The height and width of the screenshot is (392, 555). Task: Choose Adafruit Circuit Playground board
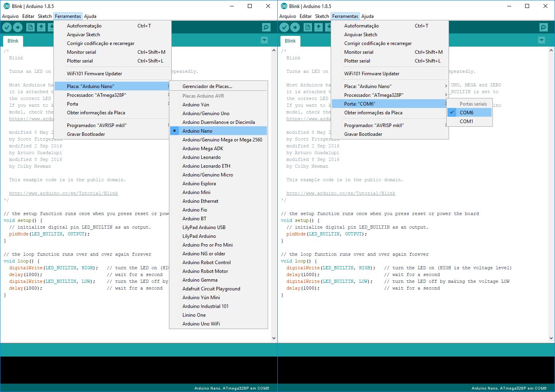click(218, 288)
